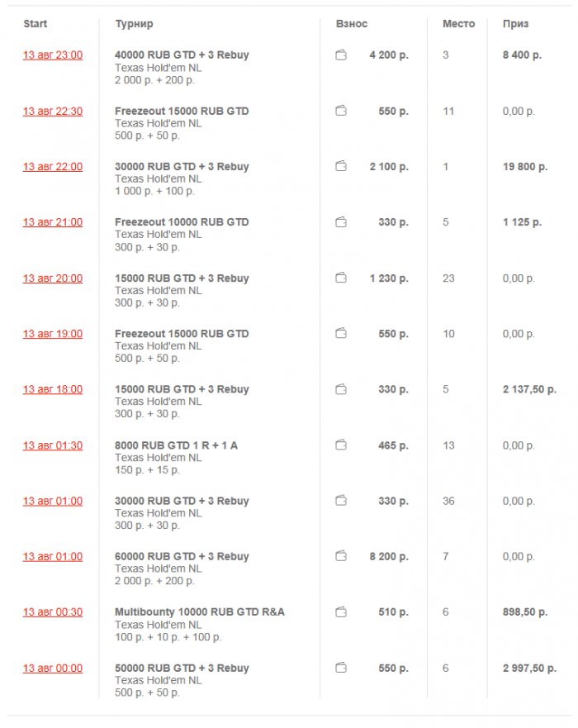
Task: Follow the 13 авг 21:00 date link
Action: [53, 222]
